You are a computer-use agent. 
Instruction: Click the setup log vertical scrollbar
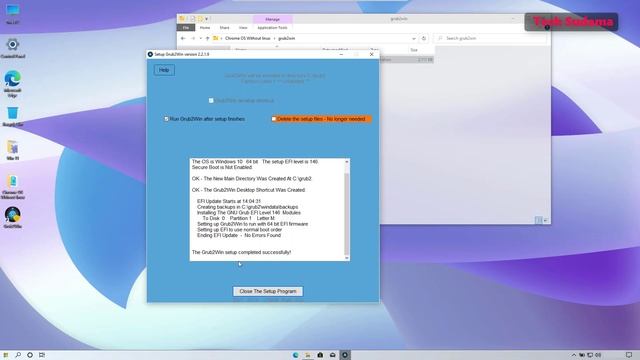pos(347,210)
